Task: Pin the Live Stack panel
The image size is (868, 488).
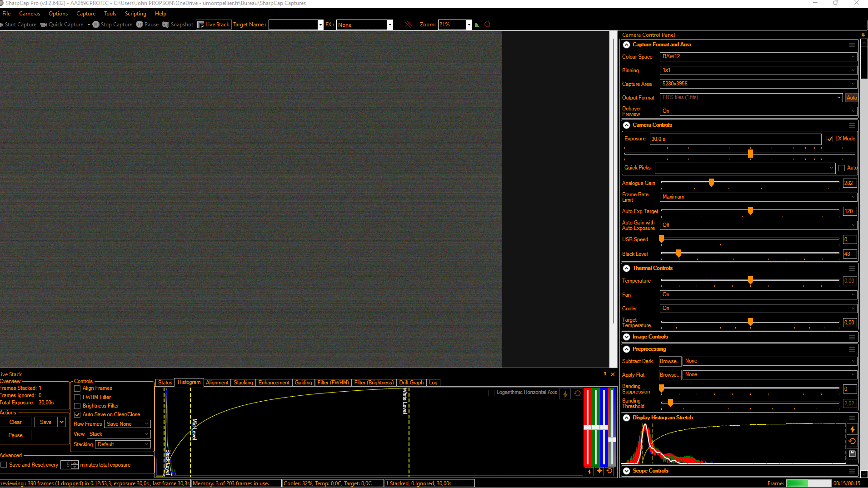Action: click(605, 374)
